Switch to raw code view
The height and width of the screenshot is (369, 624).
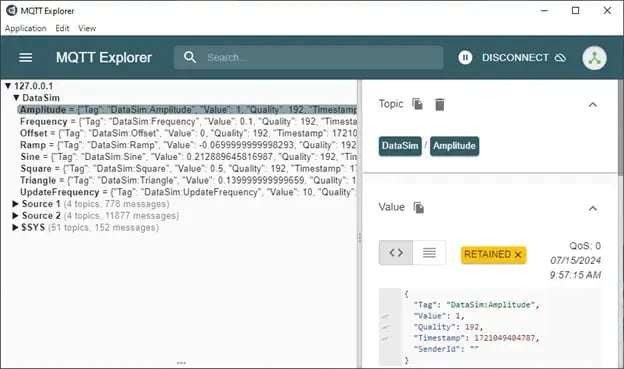[x=396, y=252]
